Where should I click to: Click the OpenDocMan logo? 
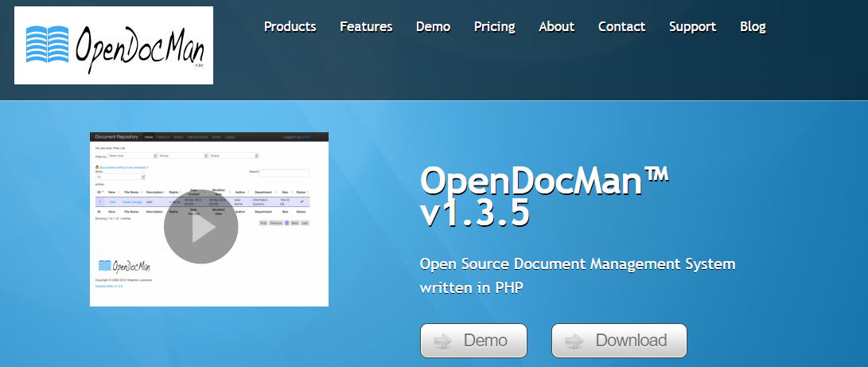tap(114, 45)
